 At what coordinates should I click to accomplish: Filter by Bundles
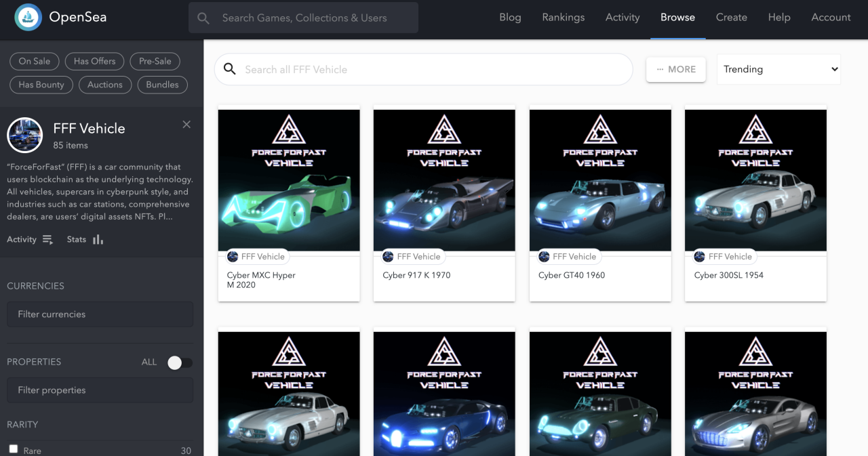click(162, 85)
